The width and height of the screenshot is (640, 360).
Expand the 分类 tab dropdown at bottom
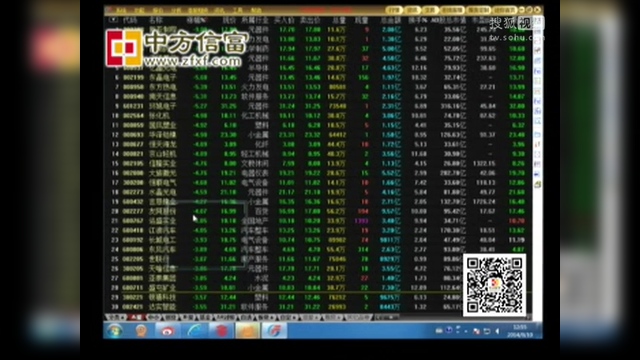116,317
